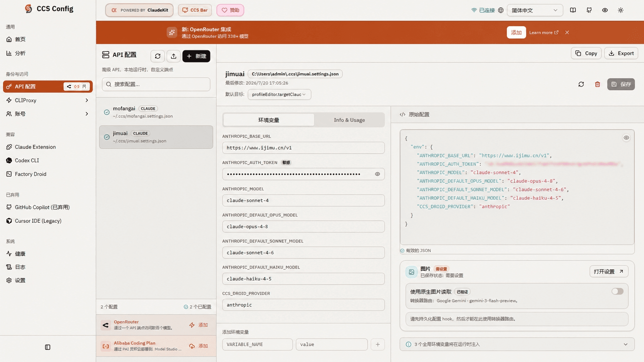Open the Learn more link
Image resolution: width=644 pixels, height=362 pixels.
(543, 32)
